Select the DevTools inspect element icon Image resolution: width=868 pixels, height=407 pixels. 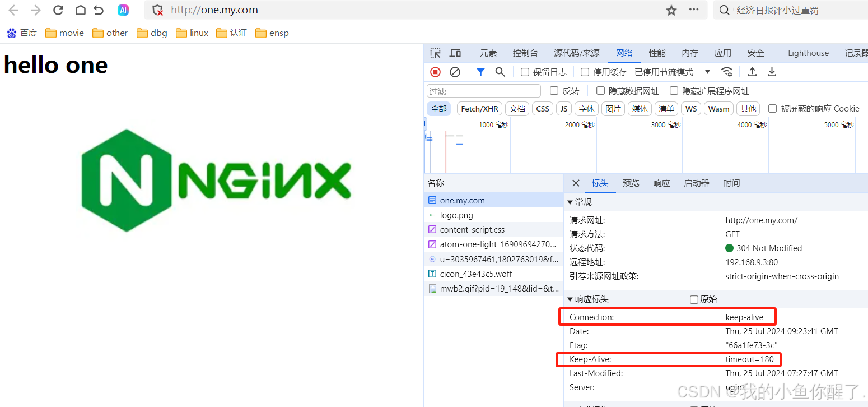click(x=435, y=53)
